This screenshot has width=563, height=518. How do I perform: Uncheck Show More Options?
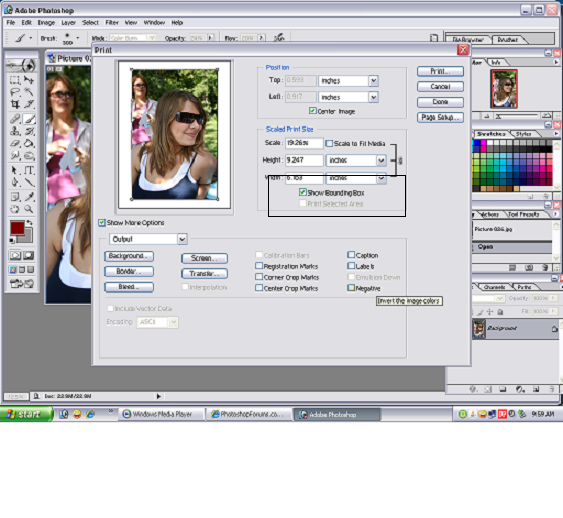coord(102,223)
